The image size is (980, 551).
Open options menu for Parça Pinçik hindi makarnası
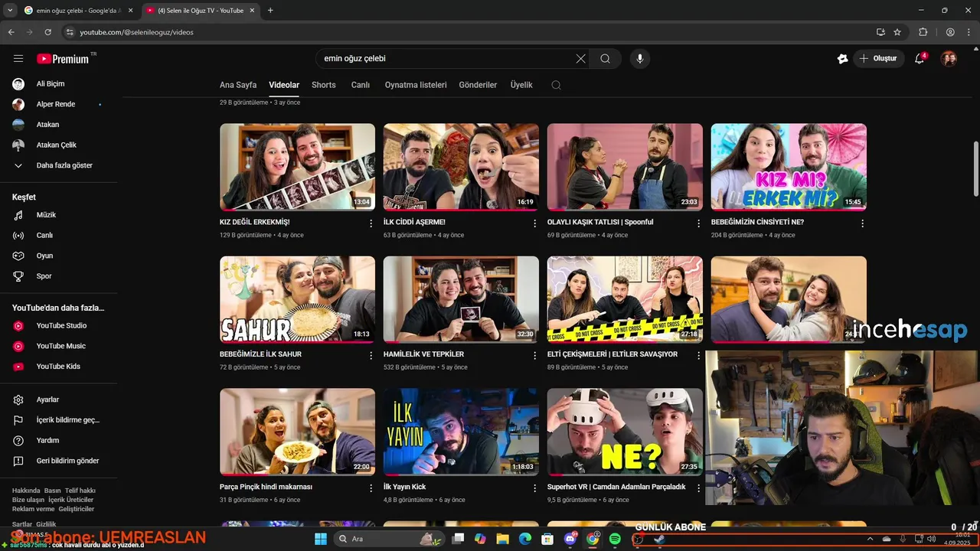371,488
